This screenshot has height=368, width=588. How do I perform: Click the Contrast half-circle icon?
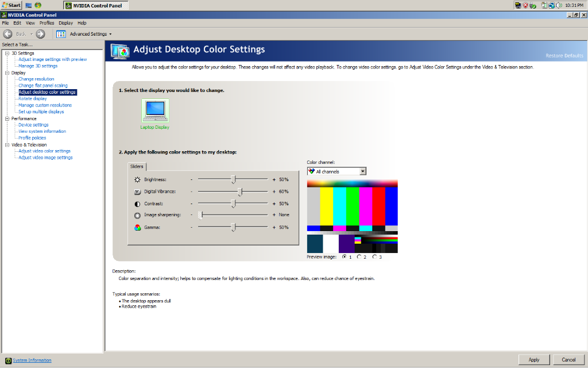(137, 204)
